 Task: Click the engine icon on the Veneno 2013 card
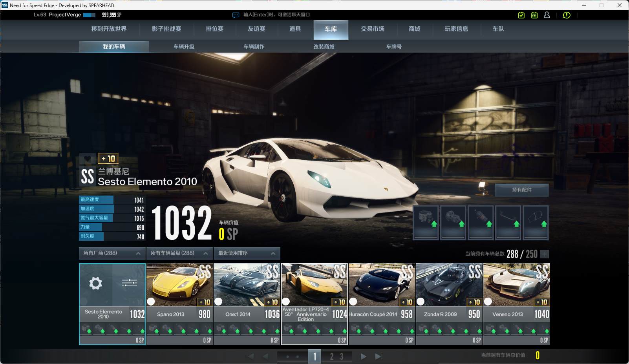[x=490, y=329]
